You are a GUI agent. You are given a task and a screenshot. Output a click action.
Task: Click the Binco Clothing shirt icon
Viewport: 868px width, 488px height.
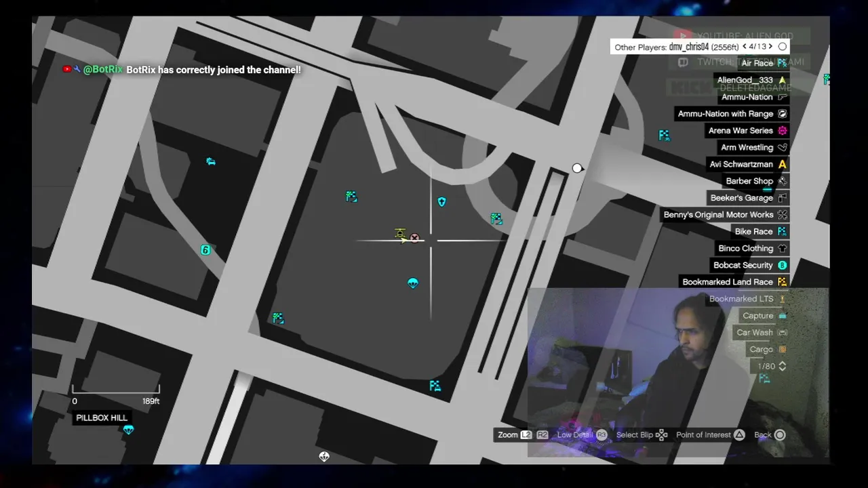pos(783,249)
